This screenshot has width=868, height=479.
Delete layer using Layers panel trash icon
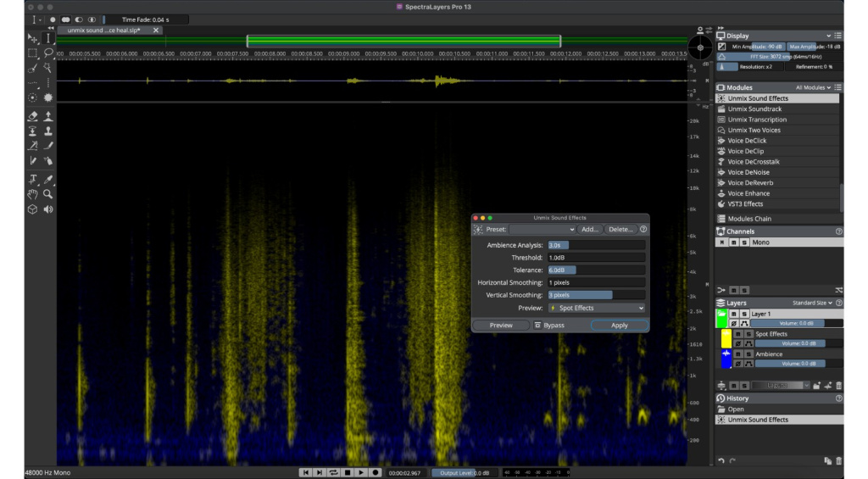(838, 386)
